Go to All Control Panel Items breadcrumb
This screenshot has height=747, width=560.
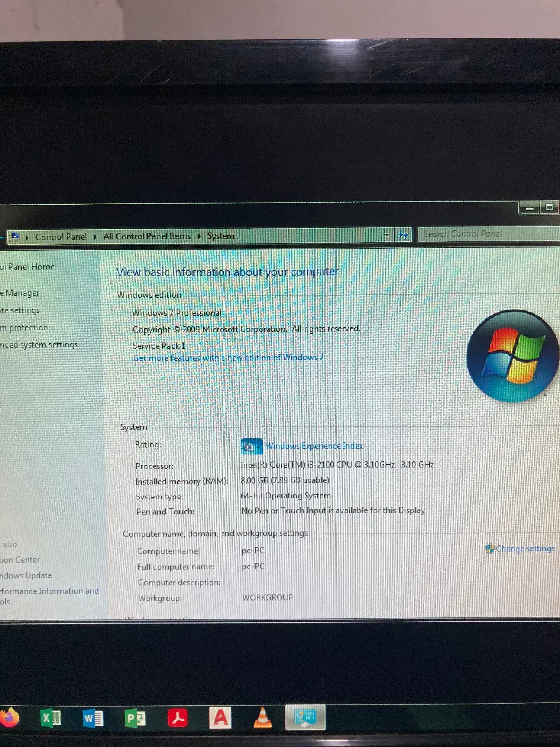(x=147, y=236)
